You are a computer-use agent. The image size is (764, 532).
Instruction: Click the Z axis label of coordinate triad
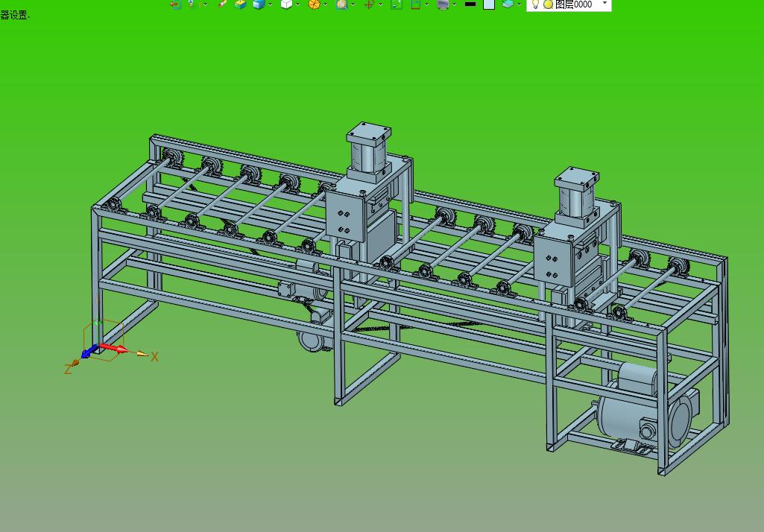pyautogui.click(x=68, y=370)
